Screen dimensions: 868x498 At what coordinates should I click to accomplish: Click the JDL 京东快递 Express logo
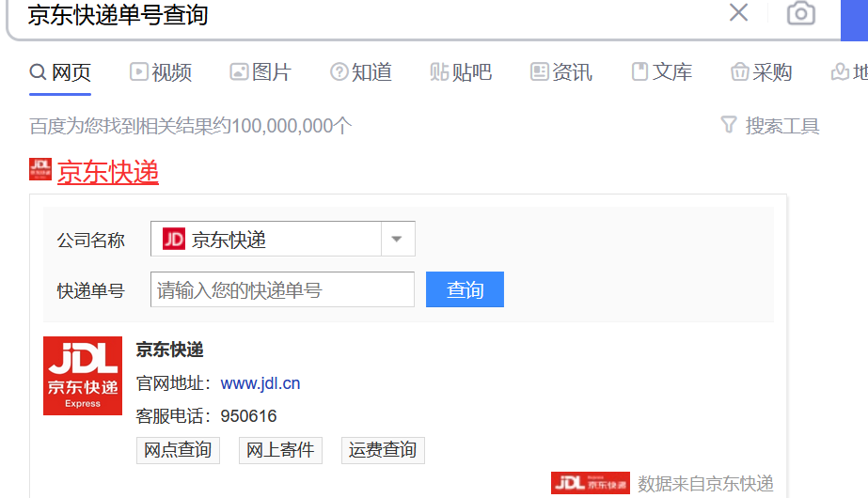click(x=83, y=376)
